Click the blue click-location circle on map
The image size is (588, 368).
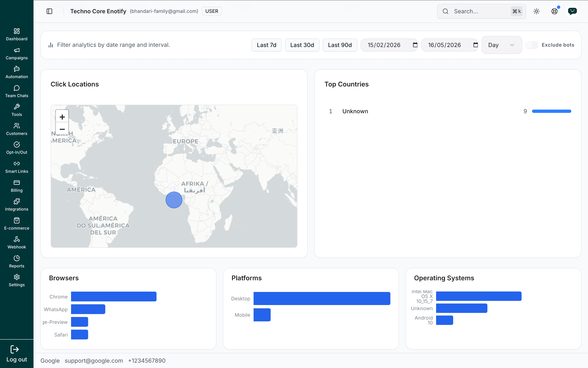[174, 200]
